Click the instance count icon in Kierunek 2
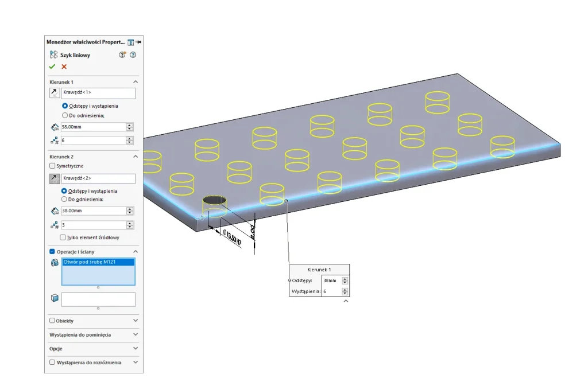 (55, 225)
